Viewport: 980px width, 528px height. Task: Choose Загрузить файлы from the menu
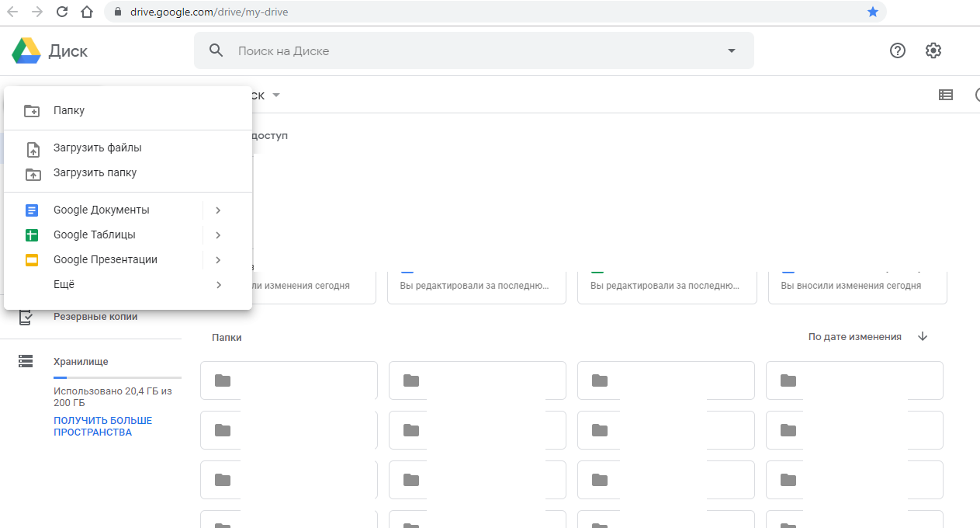(x=97, y=148)
